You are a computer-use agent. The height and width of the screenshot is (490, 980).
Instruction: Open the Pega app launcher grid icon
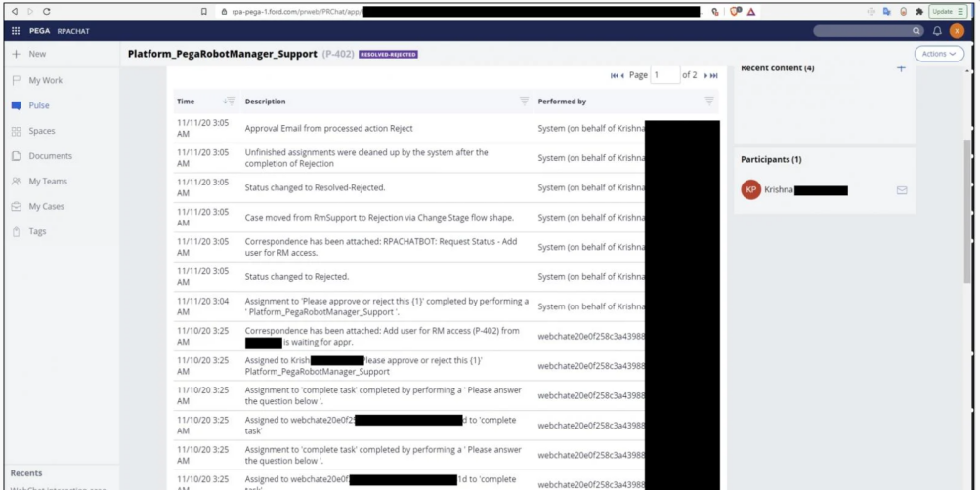coord(16,30)
